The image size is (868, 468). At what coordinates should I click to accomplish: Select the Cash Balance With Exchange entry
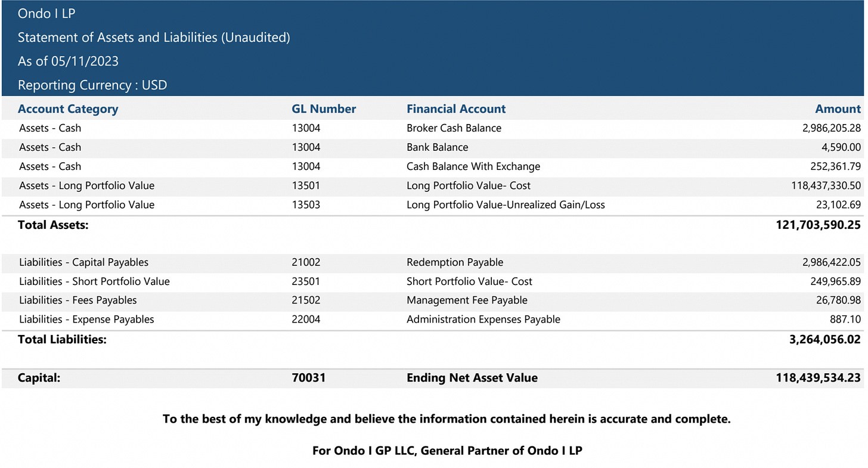click(x=473, y=166)
